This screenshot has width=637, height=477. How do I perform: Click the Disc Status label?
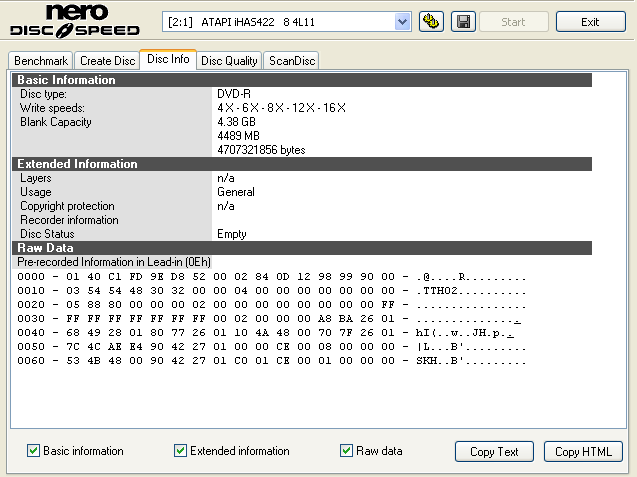[47, 234]
